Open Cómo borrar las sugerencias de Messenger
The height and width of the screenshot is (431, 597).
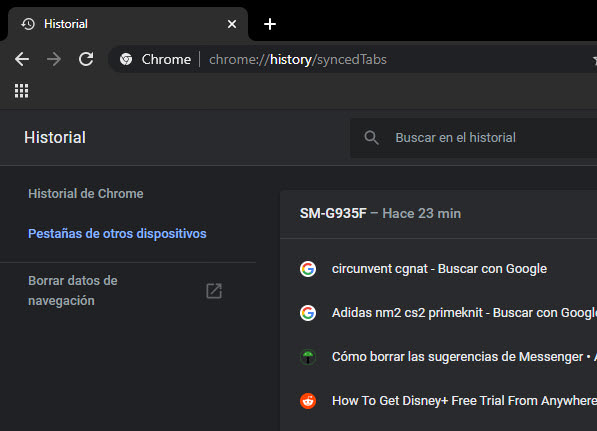tap(464, 357)
